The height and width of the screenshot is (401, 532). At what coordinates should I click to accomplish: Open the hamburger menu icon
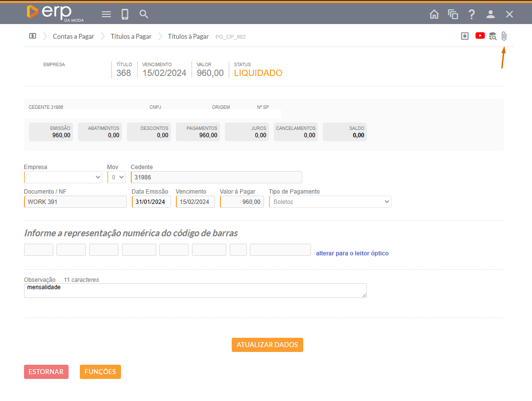click(x=106, y=14)
